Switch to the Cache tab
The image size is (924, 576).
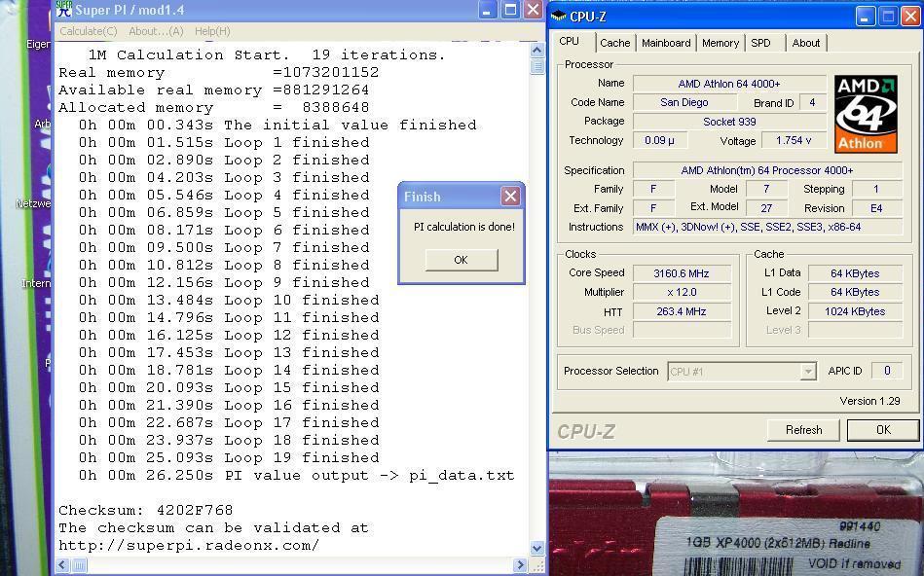[x=614, y=43]
